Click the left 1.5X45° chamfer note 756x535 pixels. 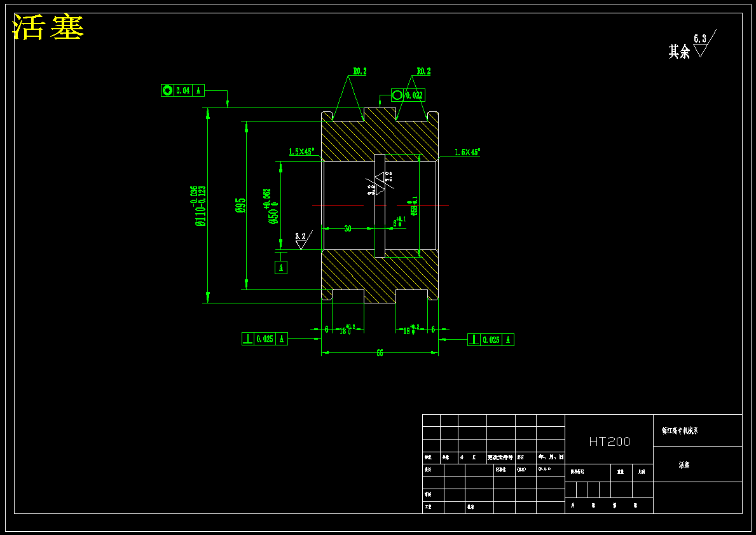point(301,152)
